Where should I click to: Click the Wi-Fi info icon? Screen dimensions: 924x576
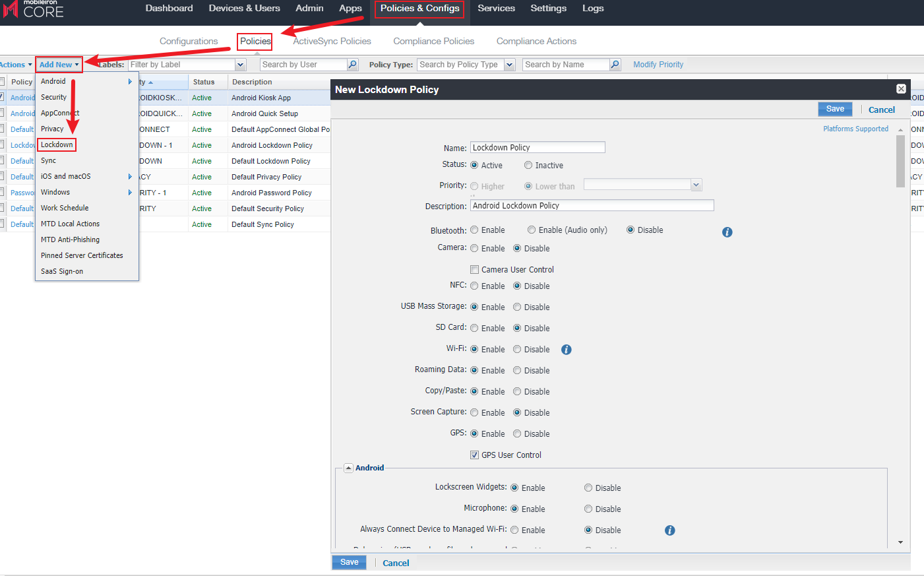[566, 350]
